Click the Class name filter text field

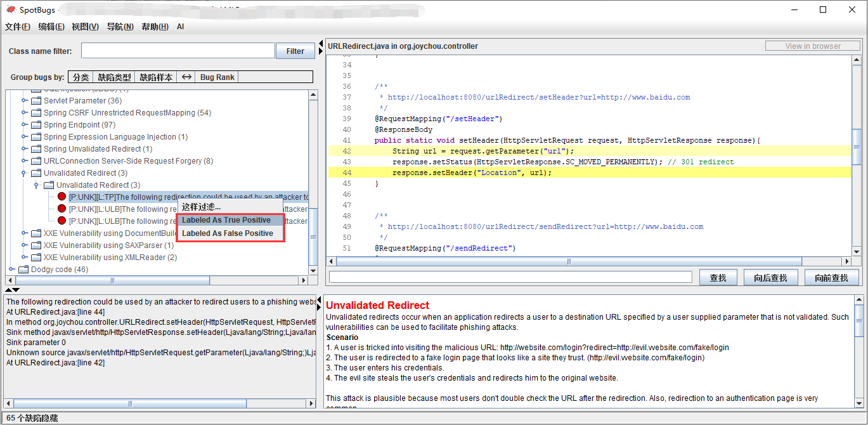click(x=178, y=51)
